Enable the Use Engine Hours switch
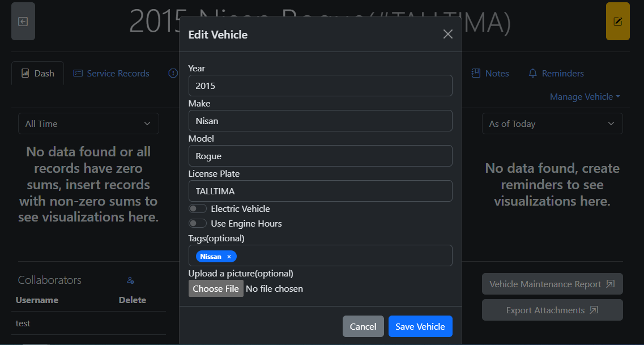Screen dimensions: 644x345 [198, 224]
